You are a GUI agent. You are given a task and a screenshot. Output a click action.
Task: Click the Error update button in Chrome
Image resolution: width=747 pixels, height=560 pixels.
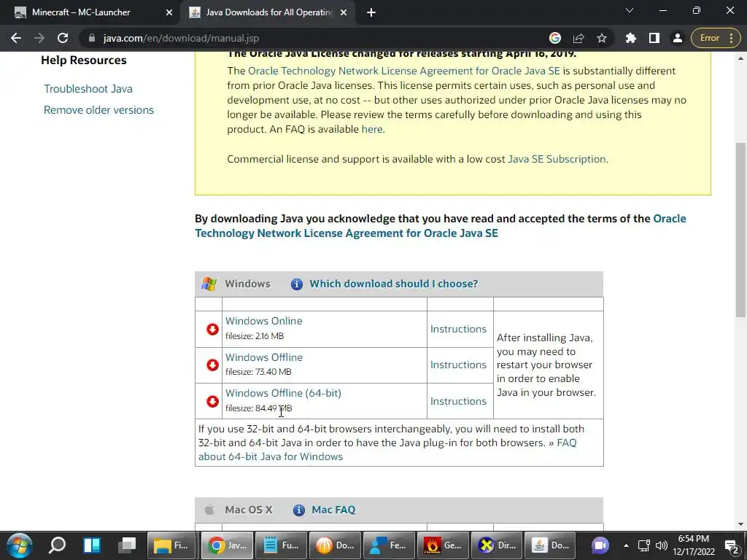click(x=716, y=38)
